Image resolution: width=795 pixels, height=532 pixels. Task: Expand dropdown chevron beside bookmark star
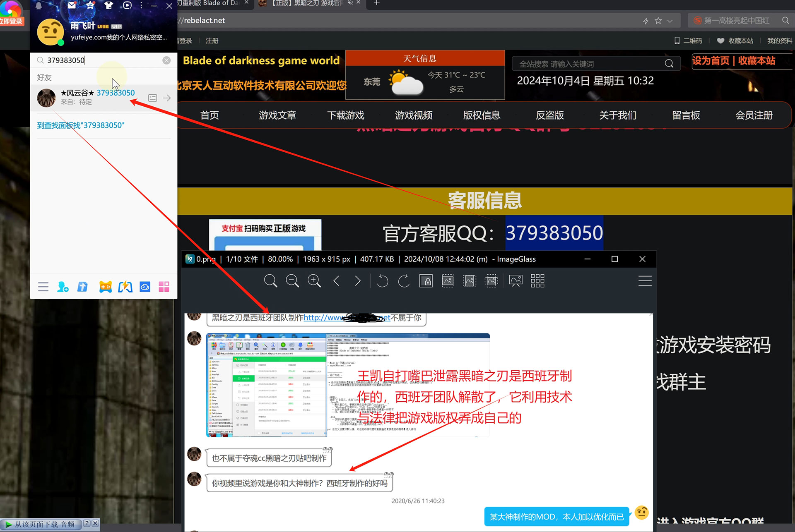670,21
